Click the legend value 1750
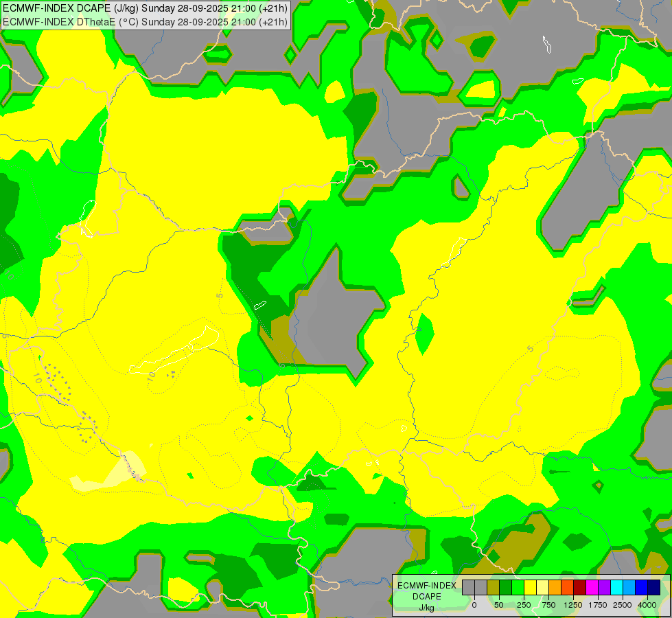The image size is (672, 618). point(598,605)
